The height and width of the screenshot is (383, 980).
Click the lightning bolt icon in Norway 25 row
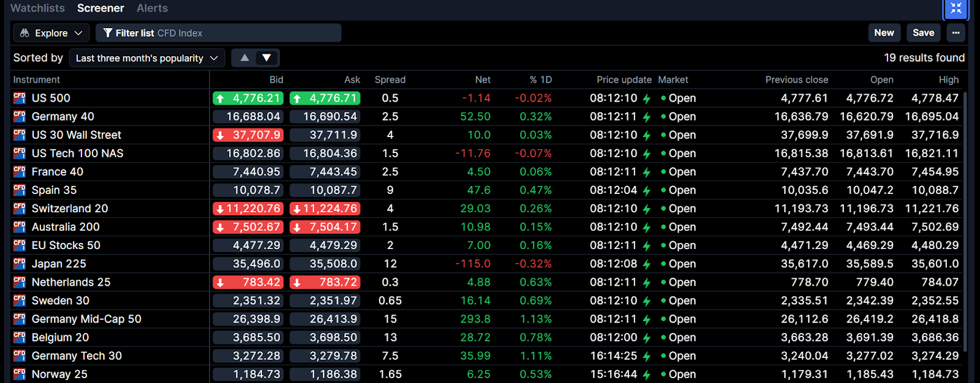[x=647, y=374]
